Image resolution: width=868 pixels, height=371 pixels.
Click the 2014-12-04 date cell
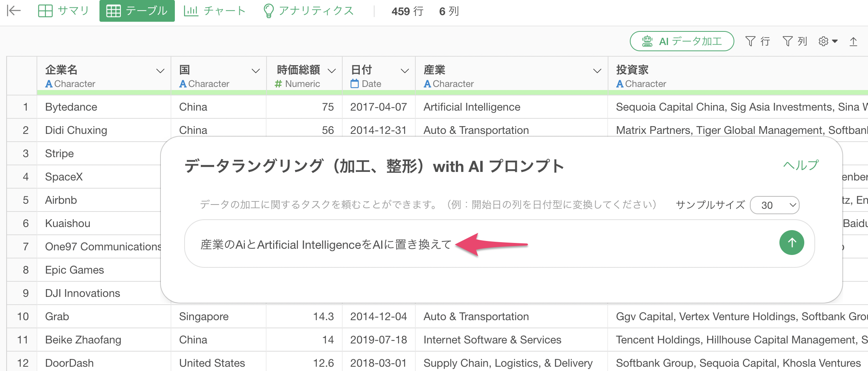pyautogui.click(x=379, y=316)
